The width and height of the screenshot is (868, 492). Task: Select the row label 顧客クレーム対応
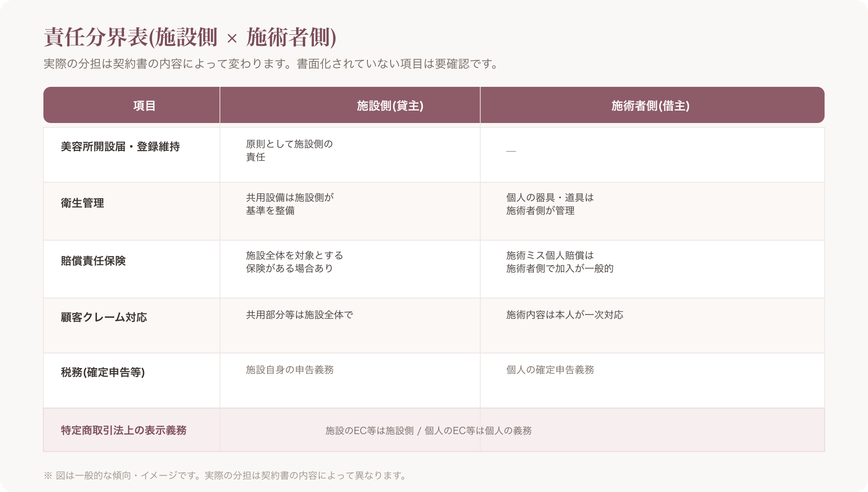point(104,317)
